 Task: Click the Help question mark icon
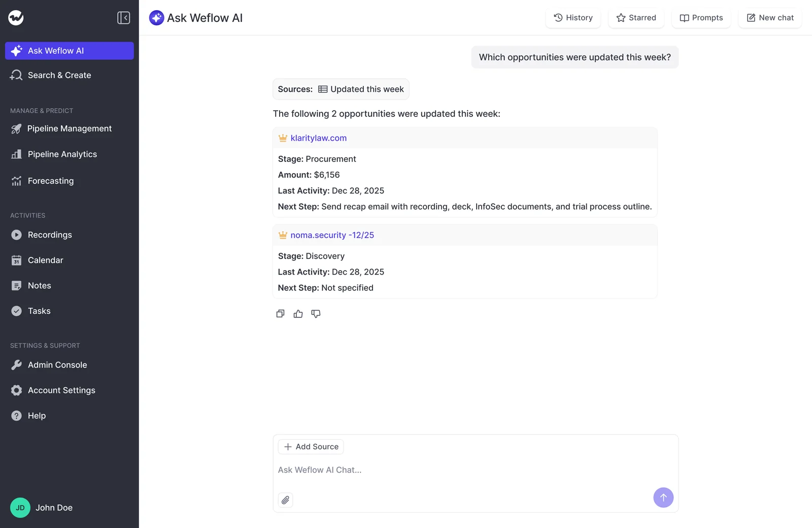point(17,416)
